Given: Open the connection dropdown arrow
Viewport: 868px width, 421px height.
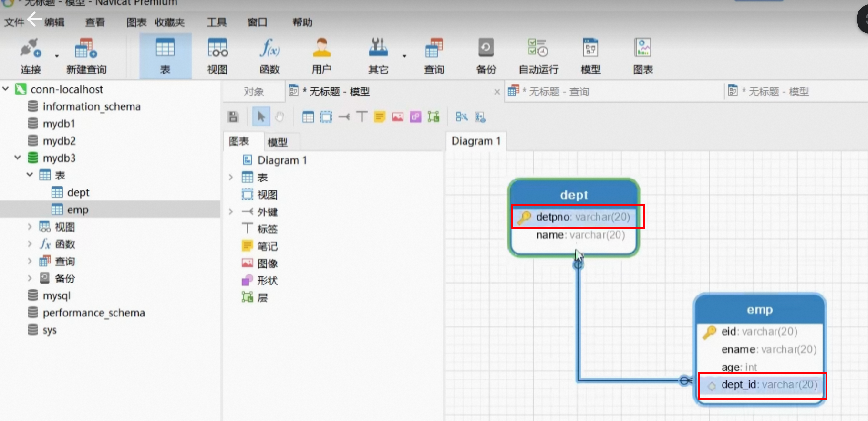Looking at the screenshot, I should coord(57,56).
